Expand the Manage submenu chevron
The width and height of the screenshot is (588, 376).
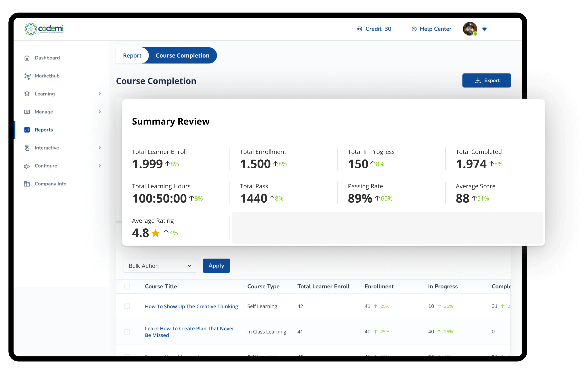click(100, 112)
